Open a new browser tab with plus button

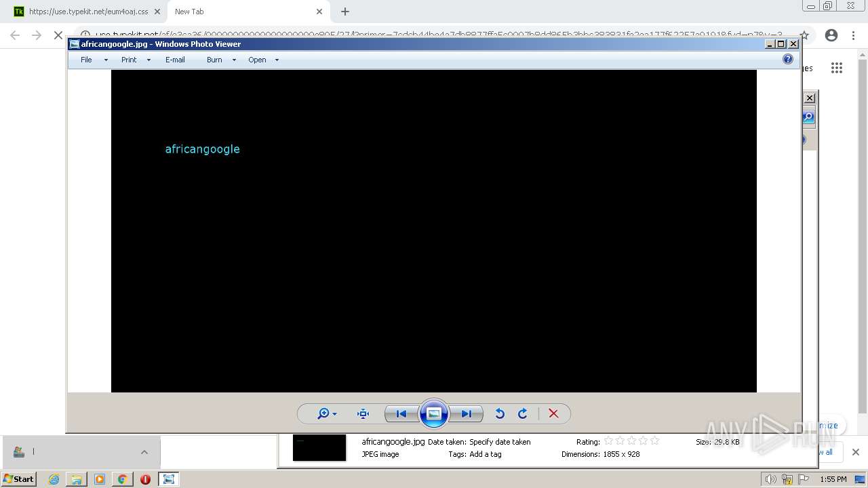tap(345, 12)
